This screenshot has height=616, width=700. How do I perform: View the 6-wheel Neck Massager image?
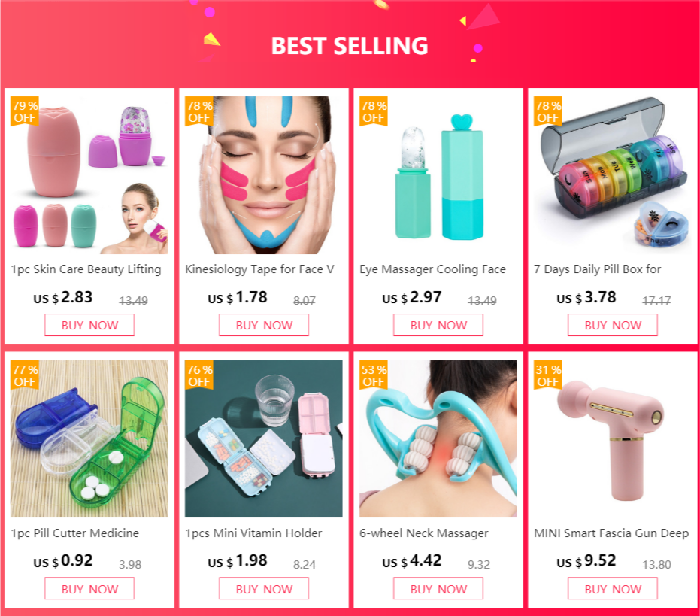pos(438,438)
